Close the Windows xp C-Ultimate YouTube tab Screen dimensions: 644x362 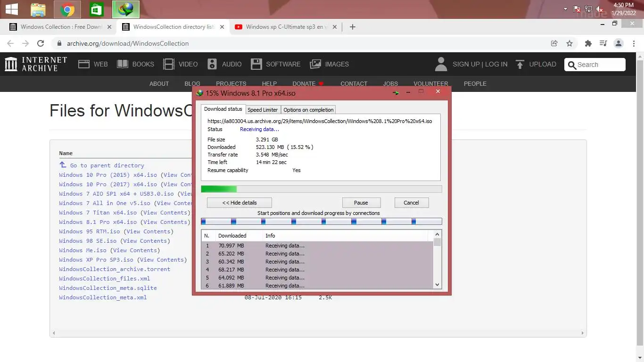[x=335, y=27]
